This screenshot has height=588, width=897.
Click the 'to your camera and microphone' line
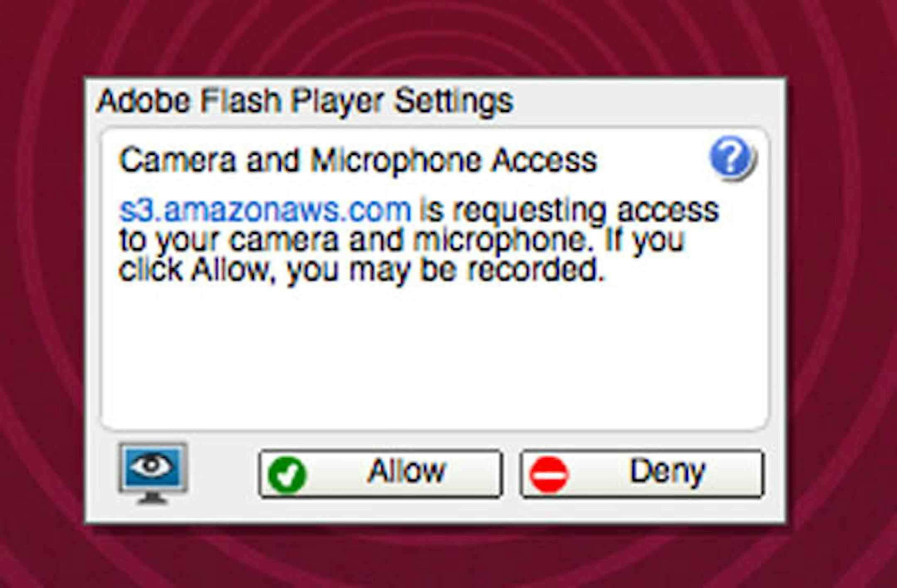click(356, 241)
